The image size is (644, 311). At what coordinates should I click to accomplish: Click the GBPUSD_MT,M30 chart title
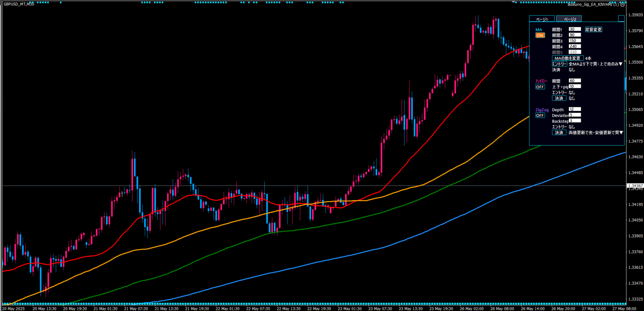tap(19, 4)
